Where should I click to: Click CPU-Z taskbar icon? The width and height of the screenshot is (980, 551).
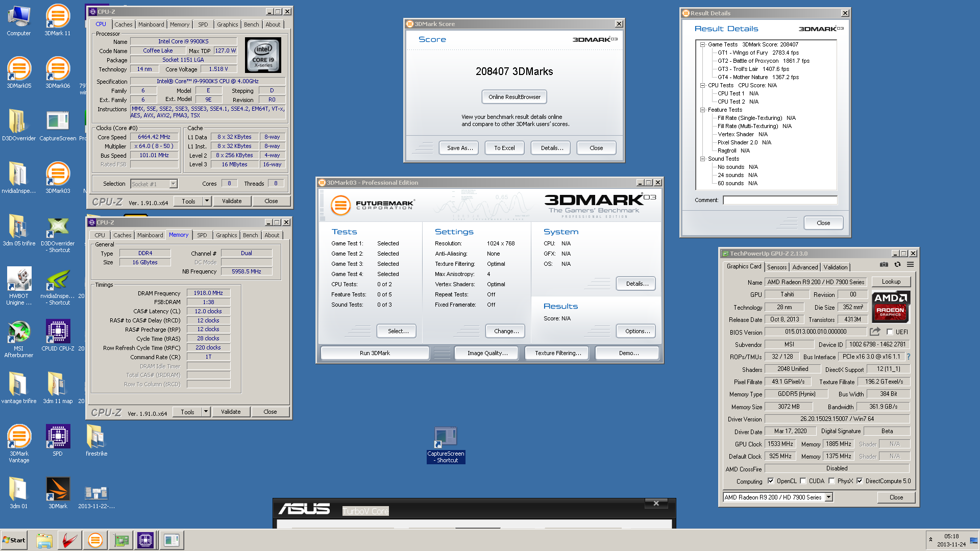tap(145, 540)
